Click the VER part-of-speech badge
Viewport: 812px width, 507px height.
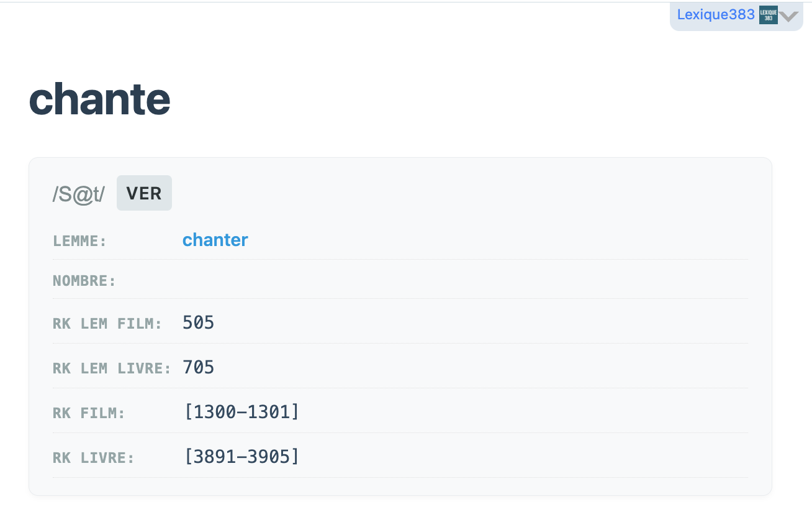click(x=144, y=193)
